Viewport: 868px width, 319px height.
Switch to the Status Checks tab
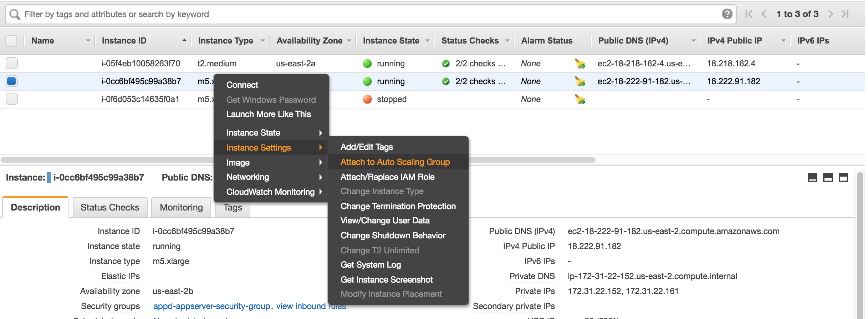pos(110,207)
